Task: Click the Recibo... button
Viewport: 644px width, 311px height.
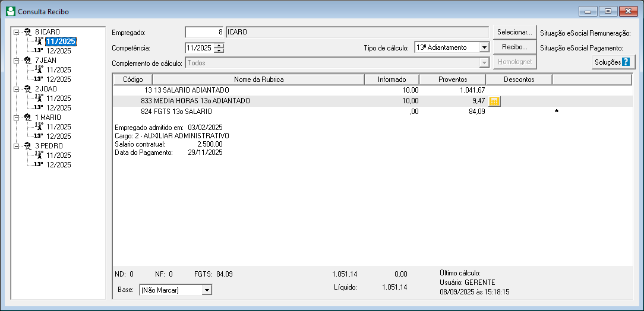Action: coord(515,47)
